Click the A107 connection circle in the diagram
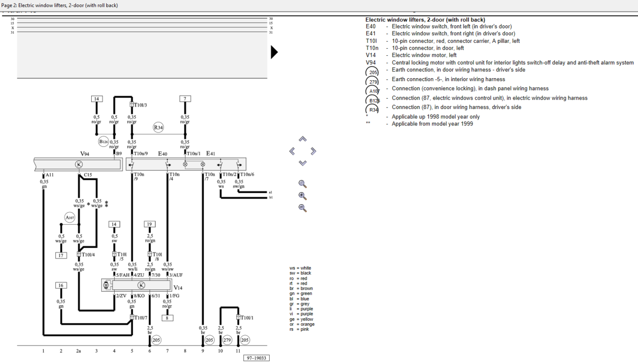This screenshot has height=364, width=638. [70, 218]
